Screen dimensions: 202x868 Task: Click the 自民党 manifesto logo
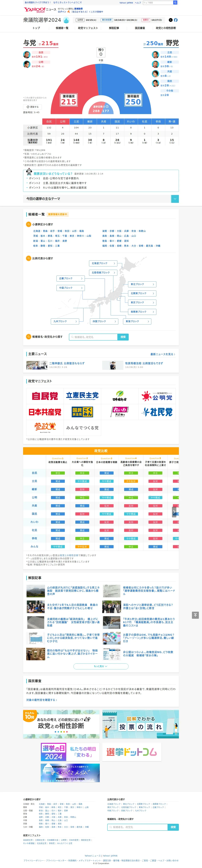pos(45,396)
